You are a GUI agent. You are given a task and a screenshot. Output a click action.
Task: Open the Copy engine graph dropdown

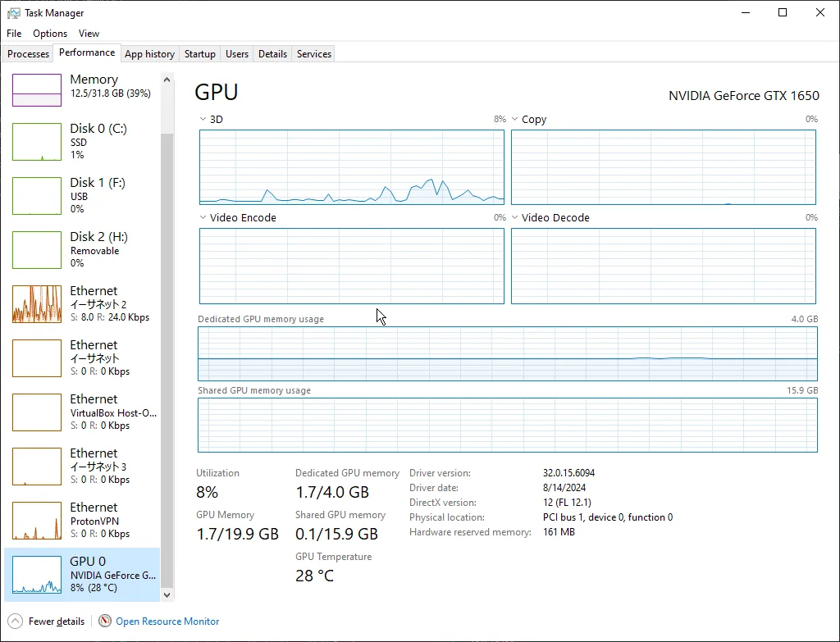(x=515, y=120)
